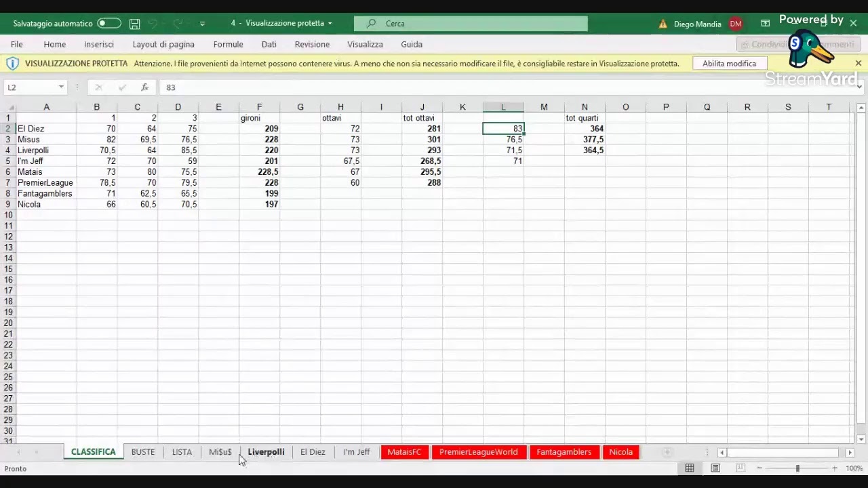Viewport: 868px width, 488px height.
Task: Click the Select All corner triangle
Action: pos(8,107)
